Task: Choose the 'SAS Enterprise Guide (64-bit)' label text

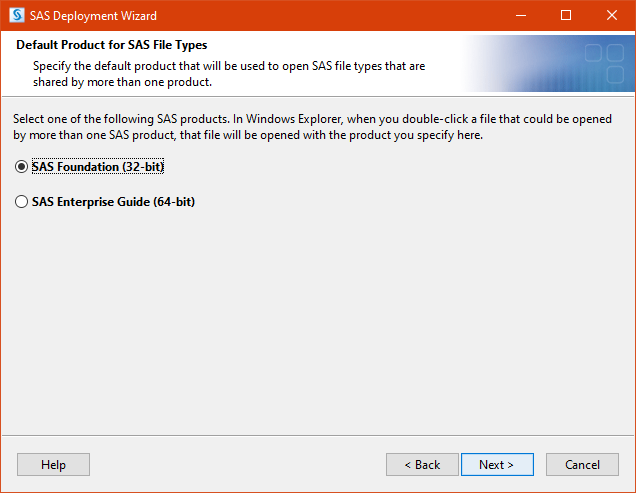Action: pos(114,202)
